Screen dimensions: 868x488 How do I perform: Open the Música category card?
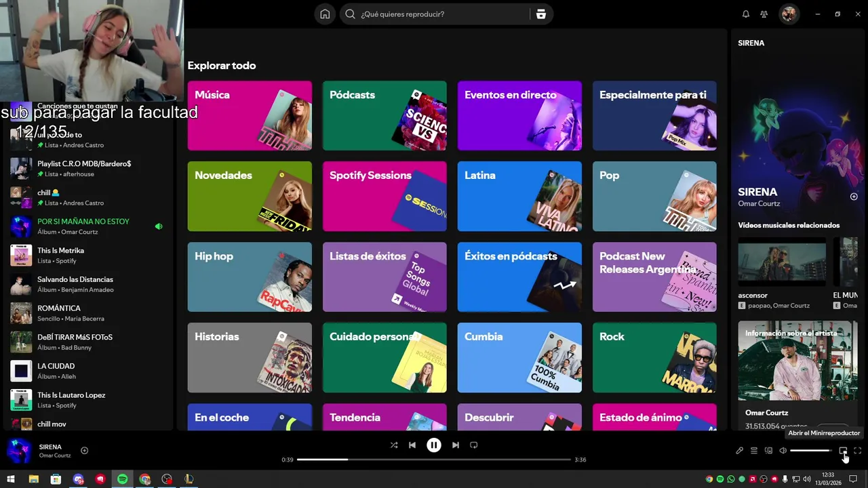pyautogui.click(x=250, y=116)
